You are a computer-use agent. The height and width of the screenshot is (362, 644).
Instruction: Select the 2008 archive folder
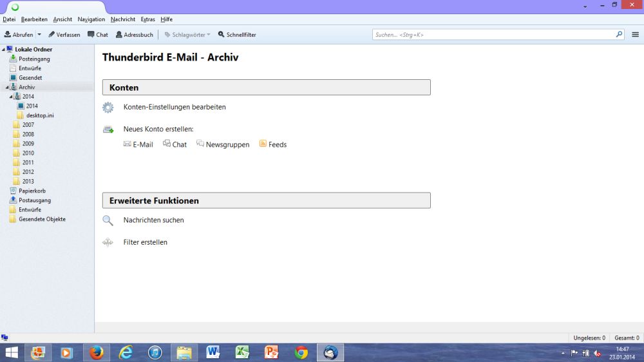tap(28, 135)
